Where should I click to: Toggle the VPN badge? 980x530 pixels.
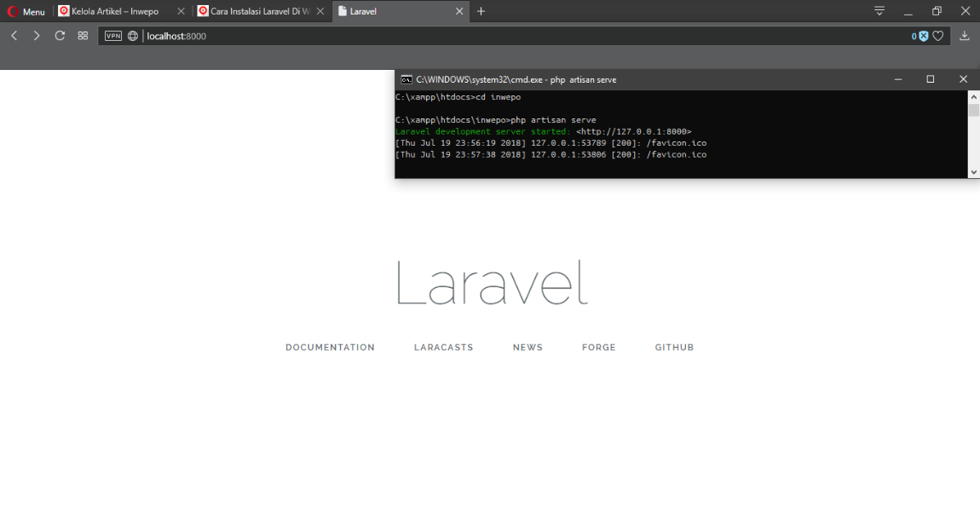pos(113,36)
